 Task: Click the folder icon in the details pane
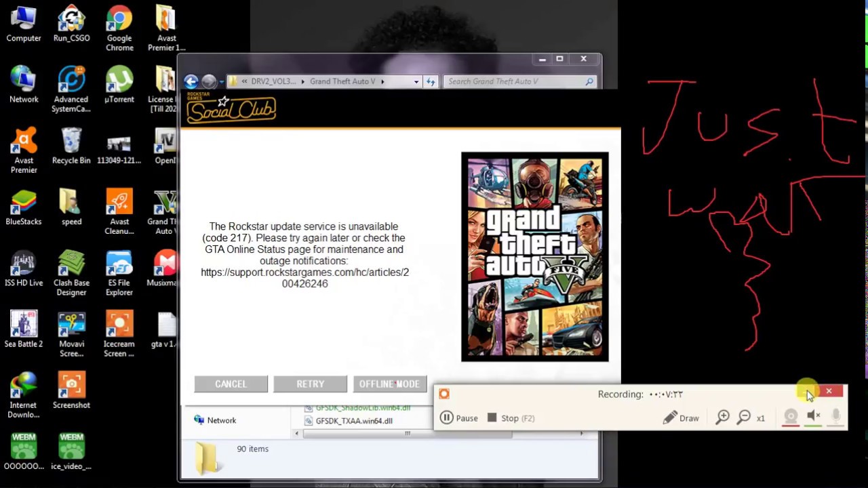[x=207, y=457]
